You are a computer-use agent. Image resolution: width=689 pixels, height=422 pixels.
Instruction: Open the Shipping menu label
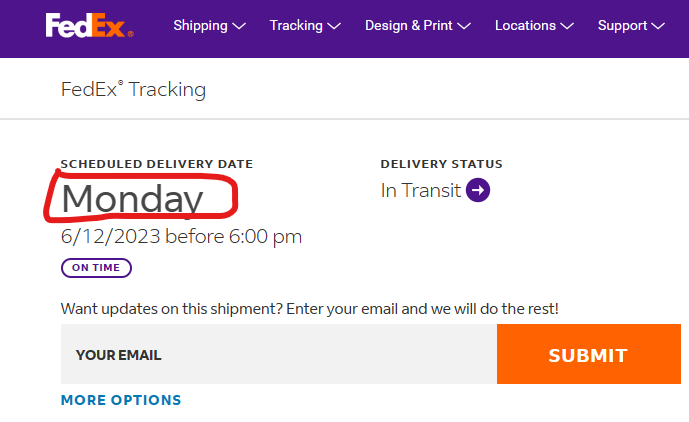pos(200,26)
